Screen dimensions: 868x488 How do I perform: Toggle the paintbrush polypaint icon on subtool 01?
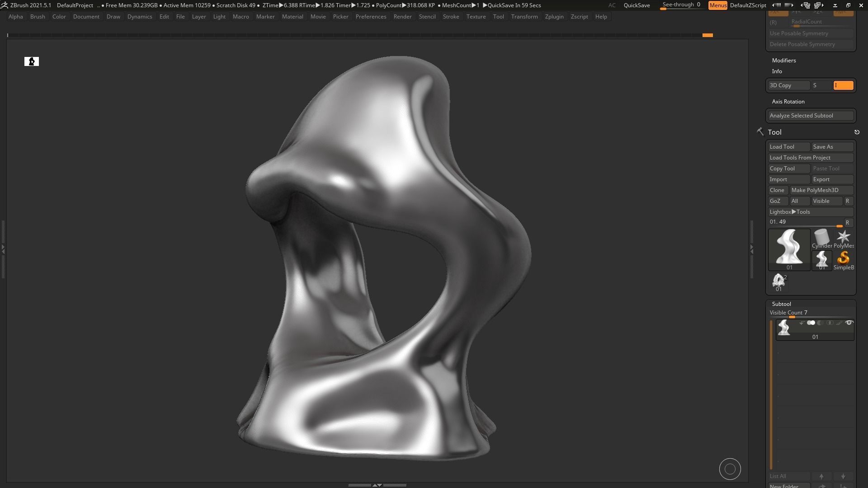[x=839, y=323]
